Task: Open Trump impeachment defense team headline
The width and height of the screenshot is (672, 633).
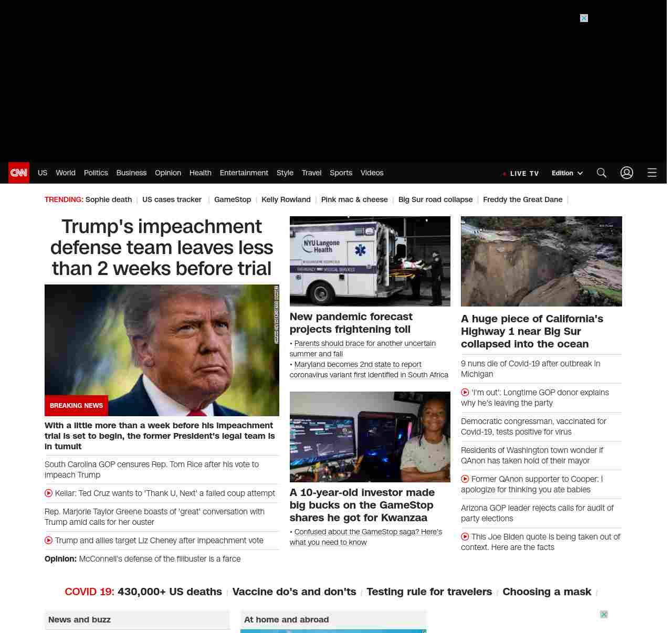Action: tap(162, 247)
